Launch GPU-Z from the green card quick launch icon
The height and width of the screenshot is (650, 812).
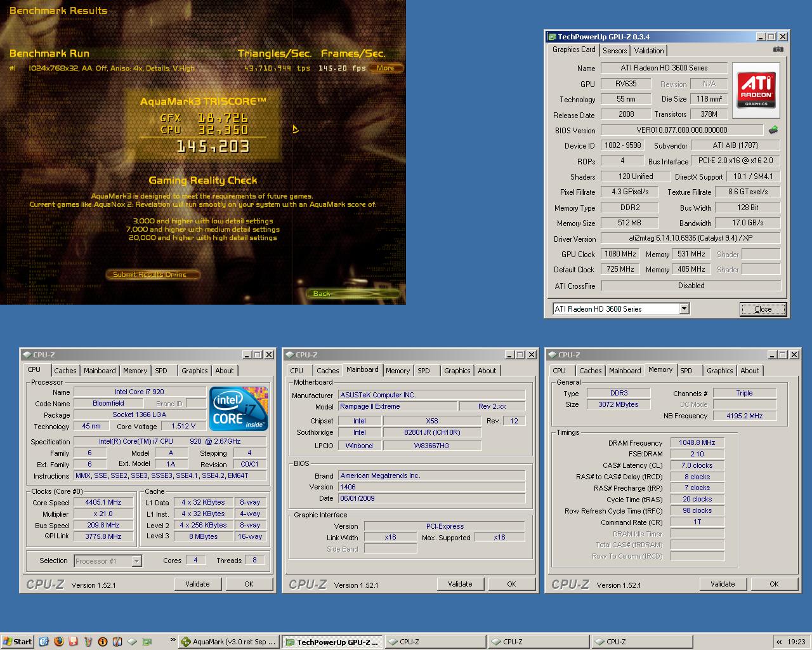click(147, 642)
